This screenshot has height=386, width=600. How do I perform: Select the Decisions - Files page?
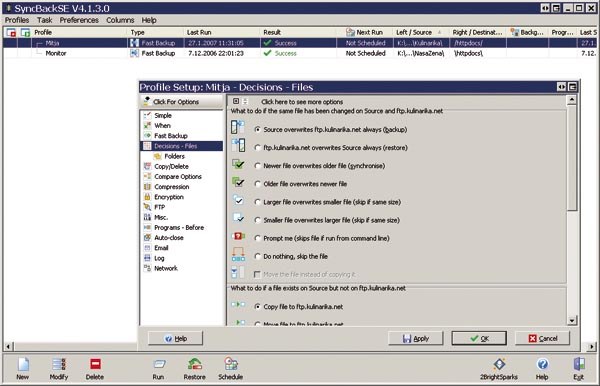coord(182,146)
